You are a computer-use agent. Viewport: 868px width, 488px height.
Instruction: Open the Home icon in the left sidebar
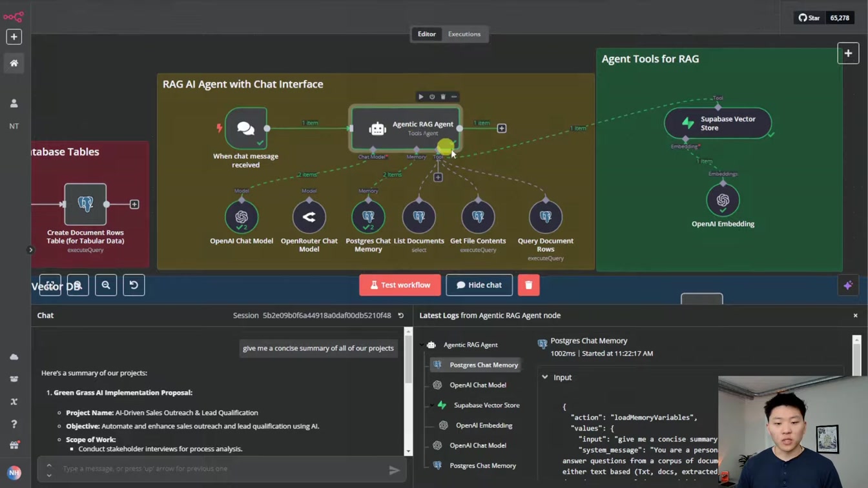coord(14,63)
